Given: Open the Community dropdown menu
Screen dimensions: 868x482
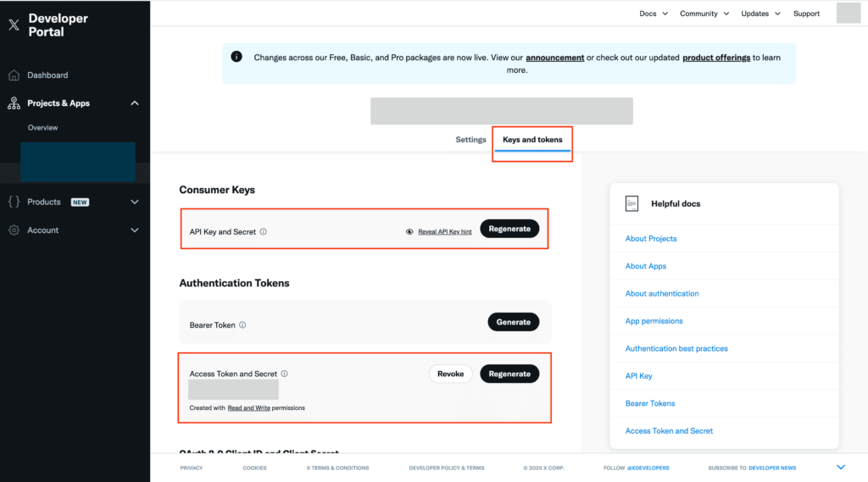Looking at the screenshot, I should 704,14.
